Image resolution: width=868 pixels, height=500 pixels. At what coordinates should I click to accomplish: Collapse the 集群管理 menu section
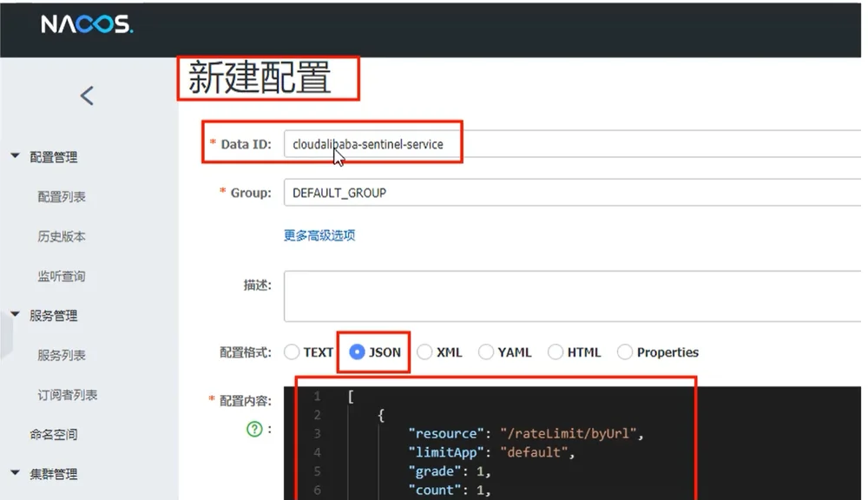(15, 473)
